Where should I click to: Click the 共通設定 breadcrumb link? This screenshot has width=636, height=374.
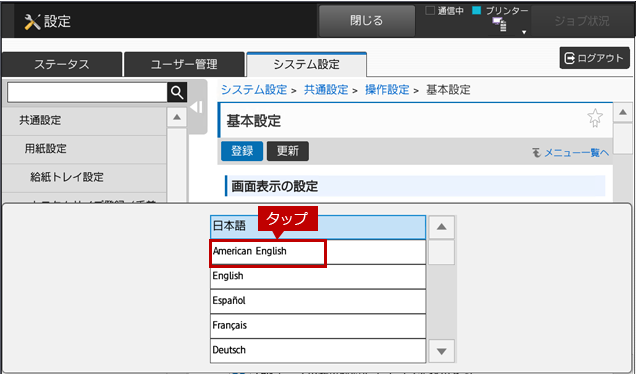coord(326,90)
